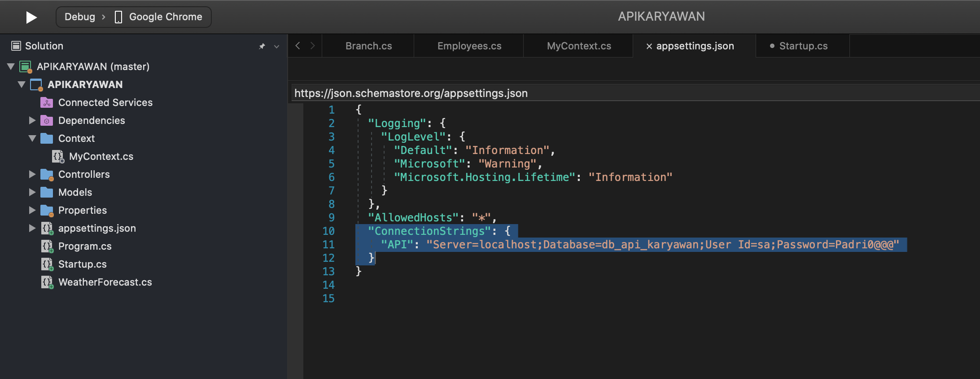Click the schema URL field
This screenshot has height=379, width=980.
635,93
